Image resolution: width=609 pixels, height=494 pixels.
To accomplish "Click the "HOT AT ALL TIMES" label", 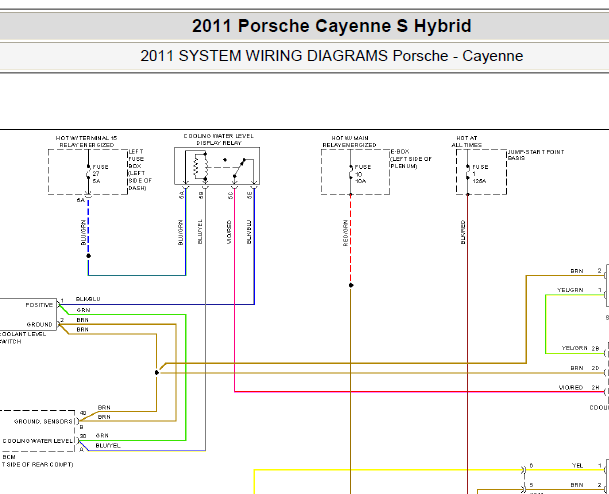I will click(x=466, y=141).
